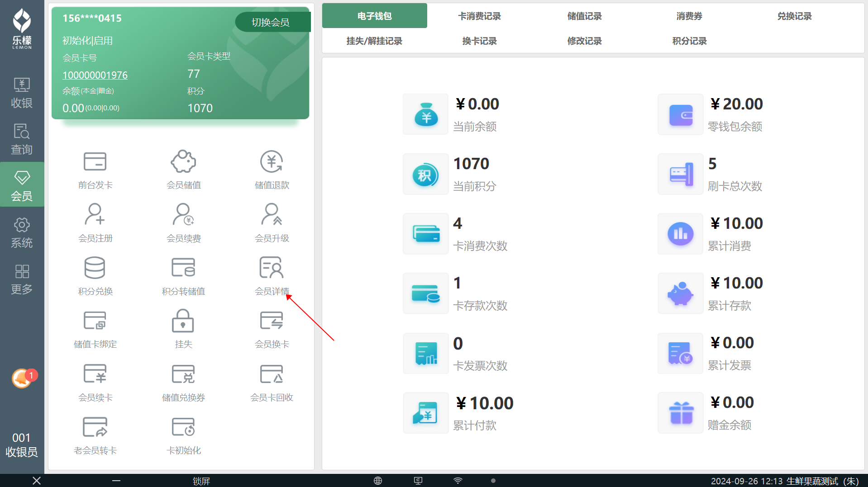868x487 pixels.
Task: Click the 前台发卡 card issue icon
Action: pos(95,161)
